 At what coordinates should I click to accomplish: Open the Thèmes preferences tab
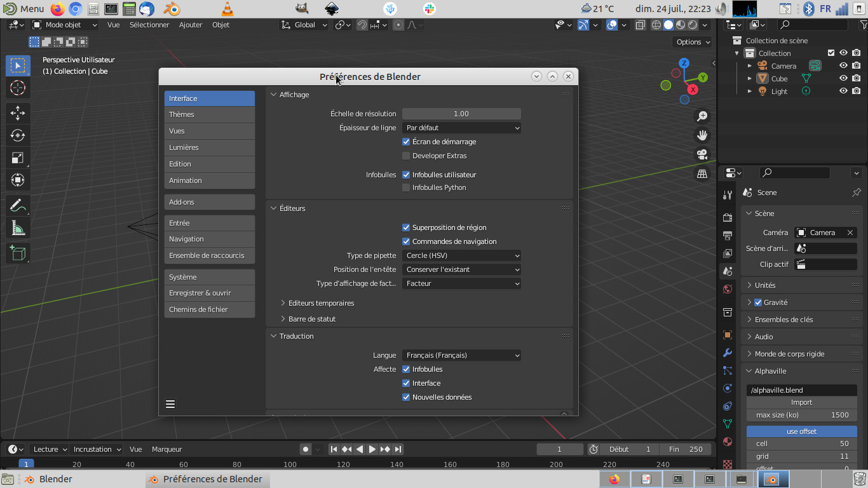point(209,114)
